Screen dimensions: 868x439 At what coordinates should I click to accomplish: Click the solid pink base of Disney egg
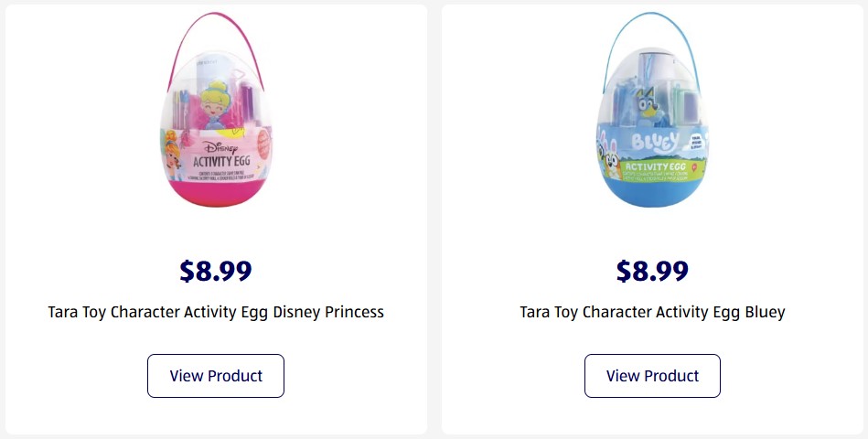click(218, 194)
